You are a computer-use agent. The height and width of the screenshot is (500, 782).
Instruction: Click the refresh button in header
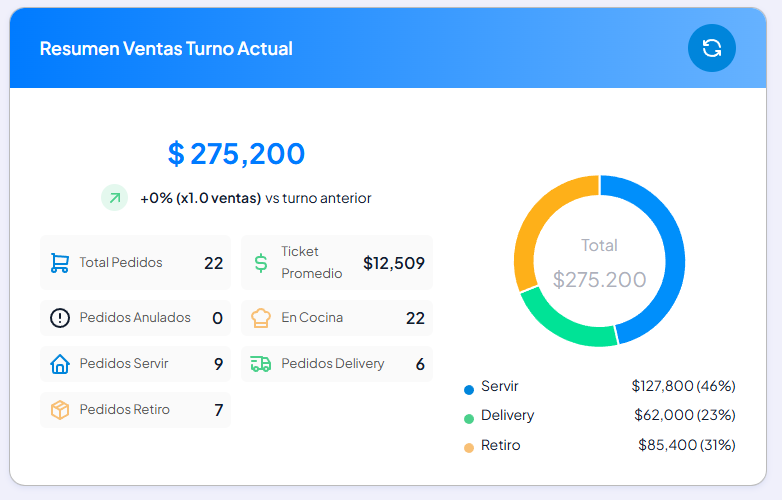711,48
